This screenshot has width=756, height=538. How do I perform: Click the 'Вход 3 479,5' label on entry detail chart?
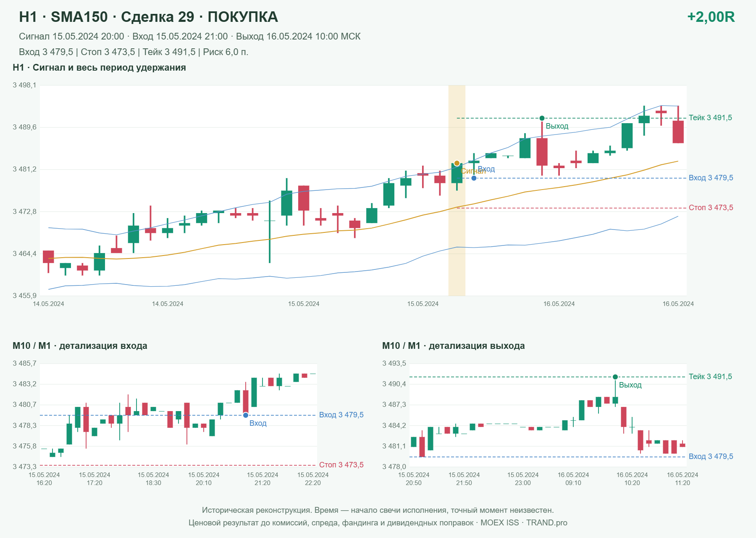pos(341,415)
